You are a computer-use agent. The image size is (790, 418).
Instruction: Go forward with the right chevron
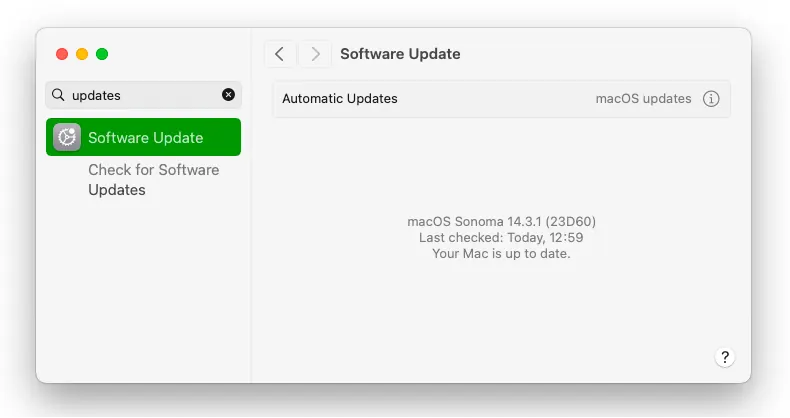[315, 54]
